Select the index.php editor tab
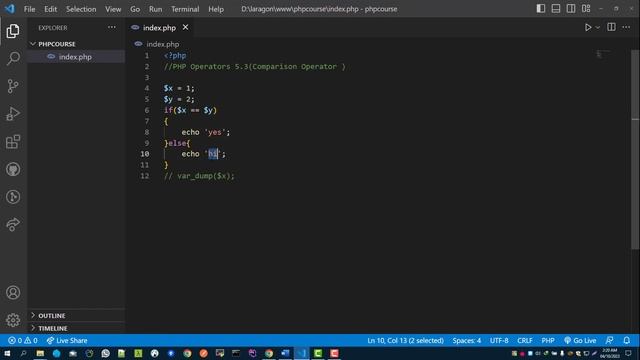 pos(159,28)
